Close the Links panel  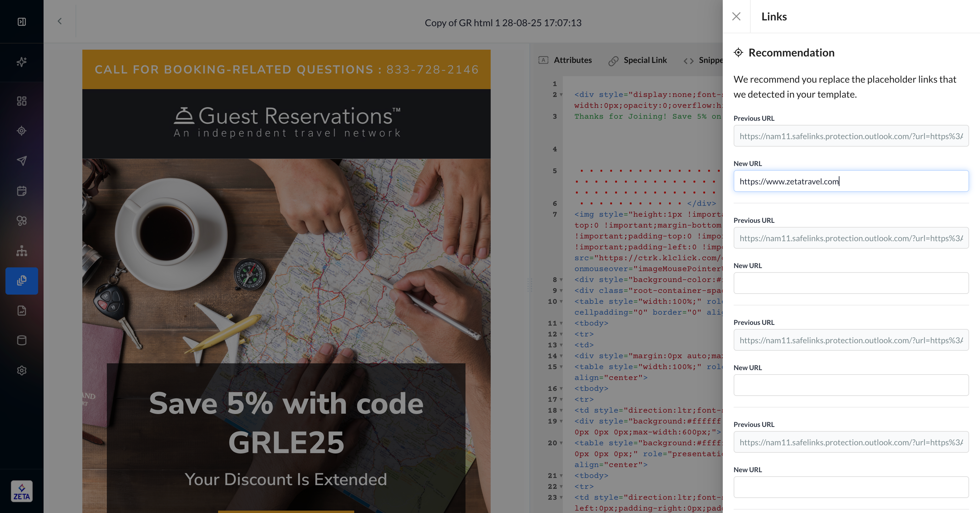(x=736, y=16)
